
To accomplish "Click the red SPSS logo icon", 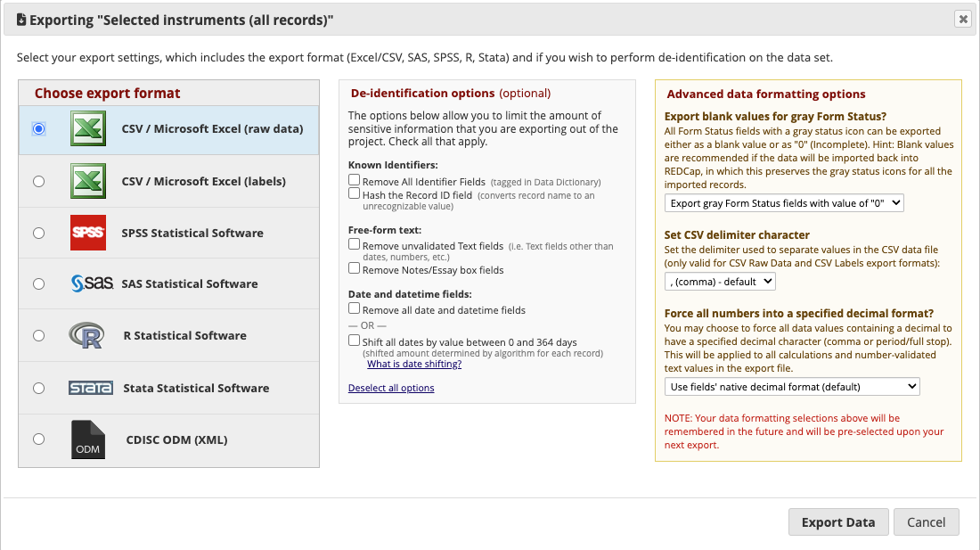I will 88,233.
